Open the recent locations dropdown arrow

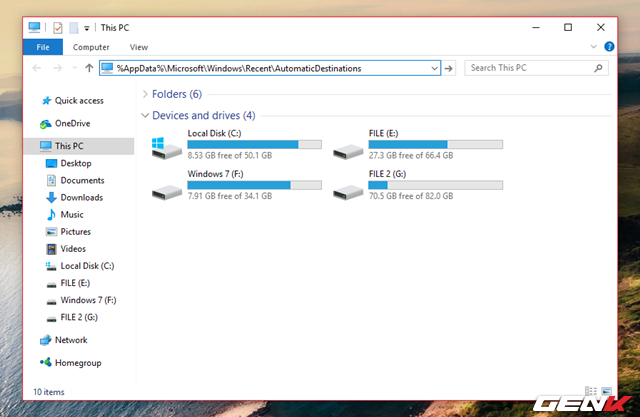(x=74, y=68)
